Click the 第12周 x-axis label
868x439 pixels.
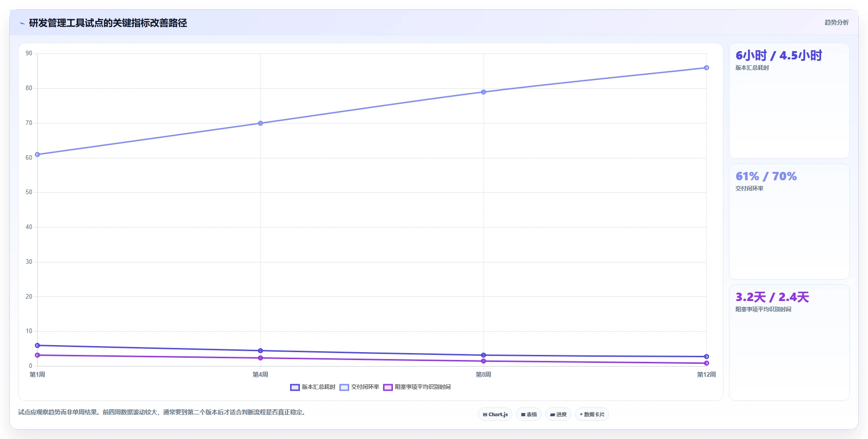706,375
